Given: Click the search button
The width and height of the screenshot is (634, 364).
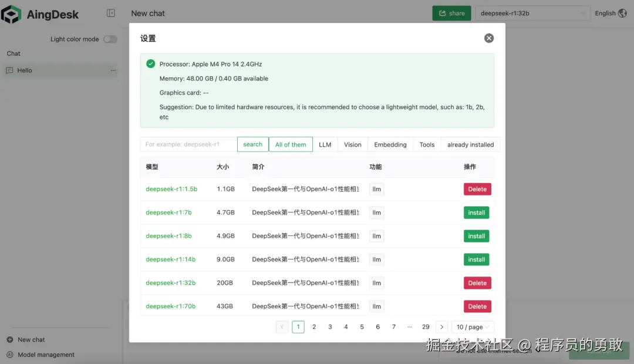Looking at the screenshot, I should click(x=252, y=144).
